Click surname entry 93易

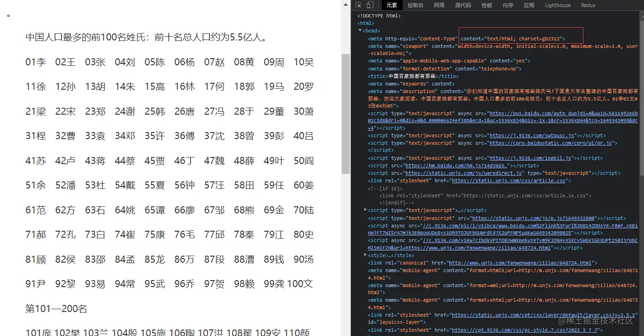[x=95, y=284]
